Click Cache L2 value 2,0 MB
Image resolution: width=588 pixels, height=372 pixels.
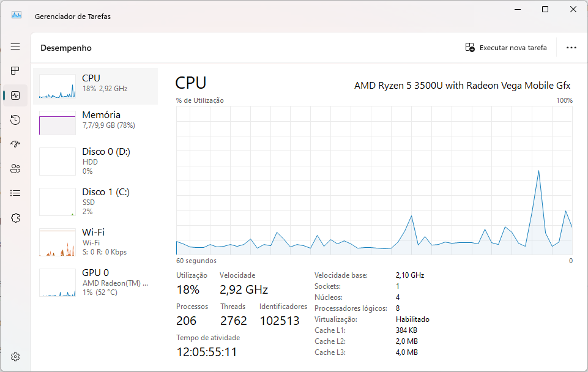(407, 341)
